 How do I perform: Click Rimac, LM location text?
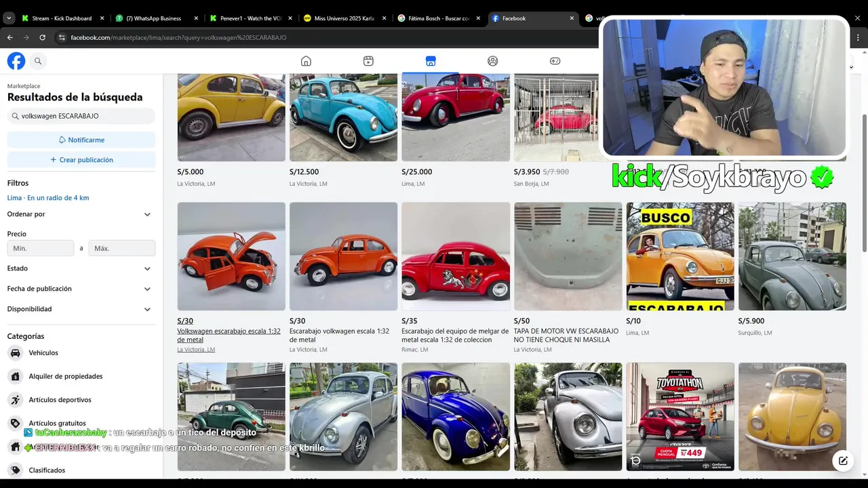[415, 350]
